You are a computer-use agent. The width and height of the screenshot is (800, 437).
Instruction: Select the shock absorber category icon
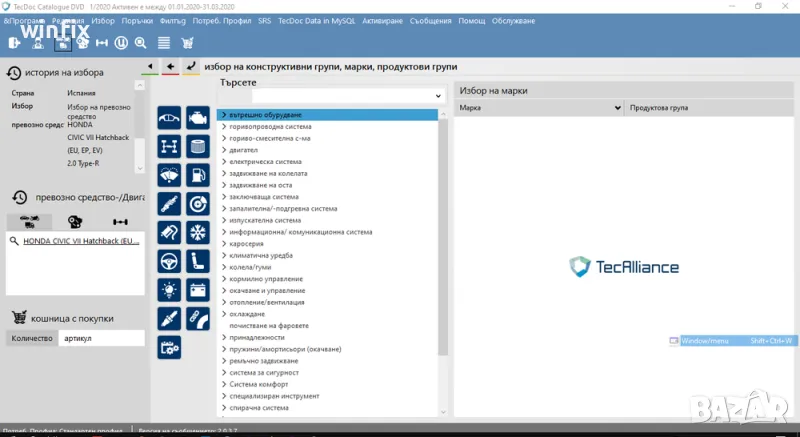pyautogui.click(x=169, y=204)
